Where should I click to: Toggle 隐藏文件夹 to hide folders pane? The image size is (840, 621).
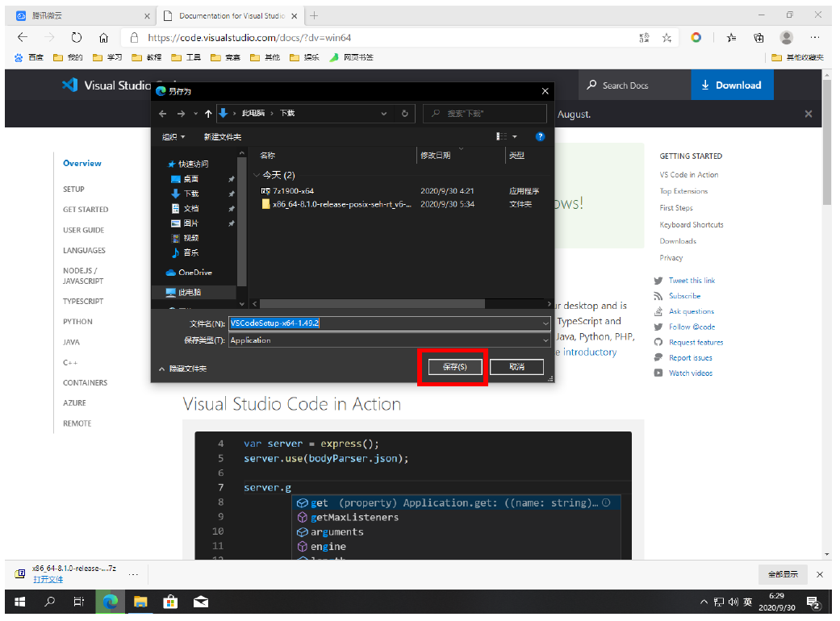pyautogui.click(x=182, y=369)
